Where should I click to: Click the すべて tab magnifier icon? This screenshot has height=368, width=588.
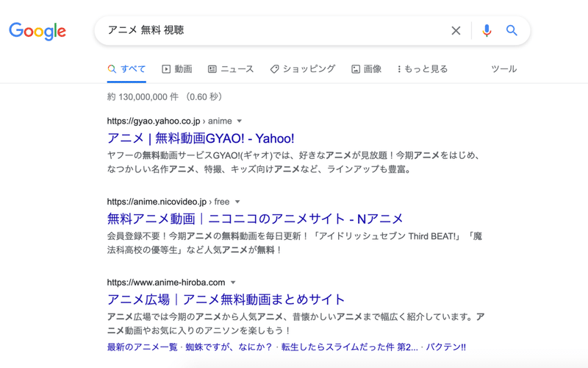tap(112, 69)
